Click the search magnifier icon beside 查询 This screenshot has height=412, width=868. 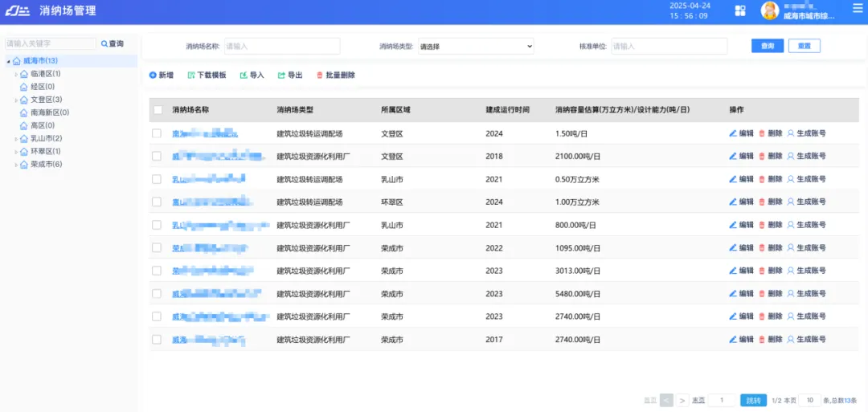pyautogui.click(x=104, y=44)
